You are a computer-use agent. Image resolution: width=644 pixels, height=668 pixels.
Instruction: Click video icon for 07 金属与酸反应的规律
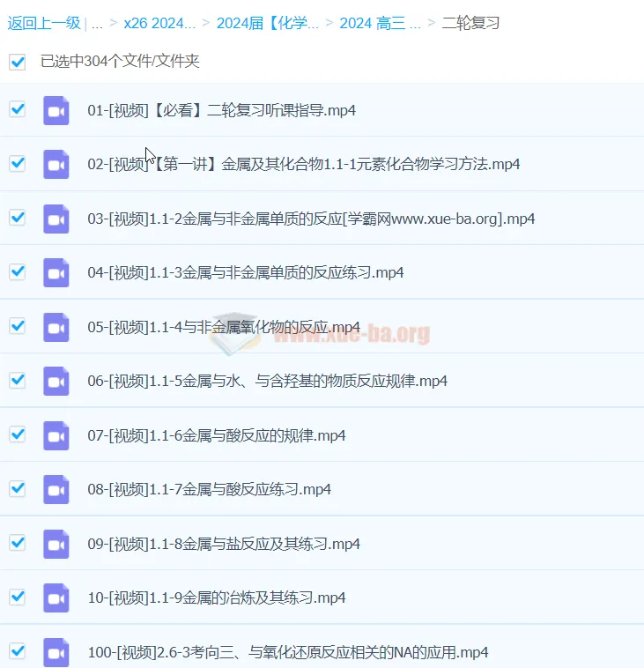[x=56, y=435]
